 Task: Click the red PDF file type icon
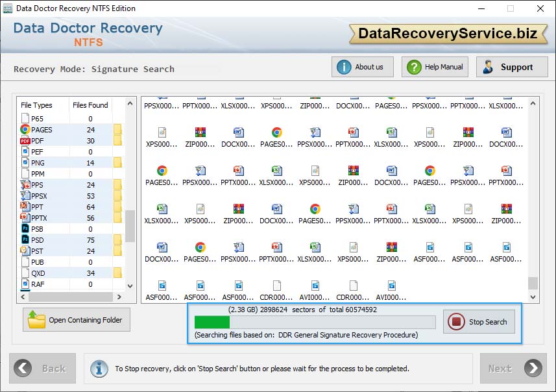coord(25,141)
